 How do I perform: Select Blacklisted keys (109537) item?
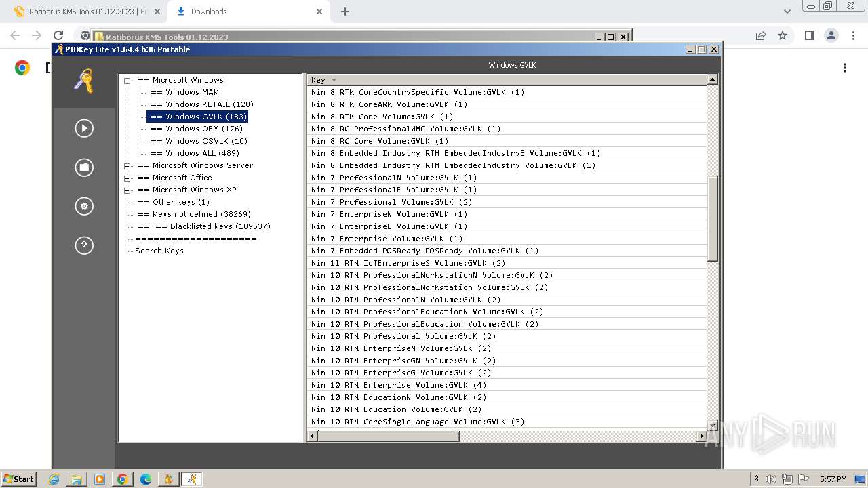203,226
